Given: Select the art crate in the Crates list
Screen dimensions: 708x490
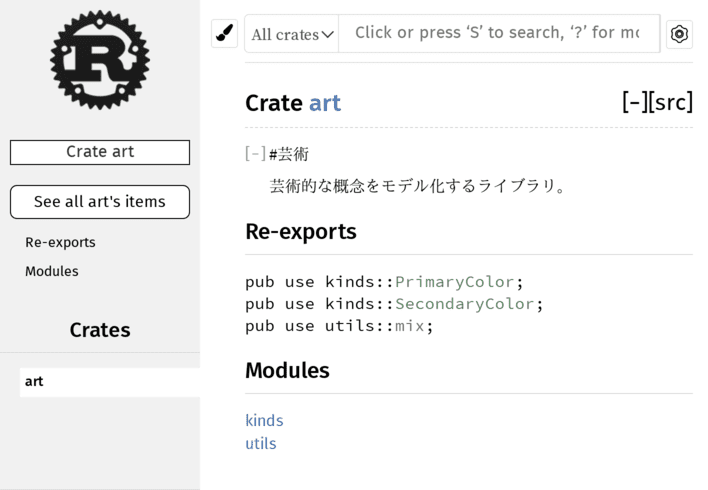Looking at the screenshot, I should [x=110, y=382].
